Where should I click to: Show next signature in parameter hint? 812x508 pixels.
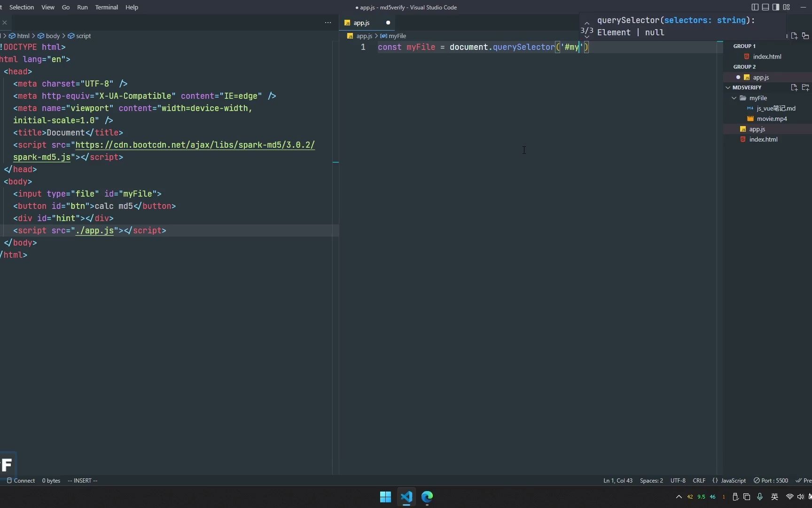click(x=587, y=37)
